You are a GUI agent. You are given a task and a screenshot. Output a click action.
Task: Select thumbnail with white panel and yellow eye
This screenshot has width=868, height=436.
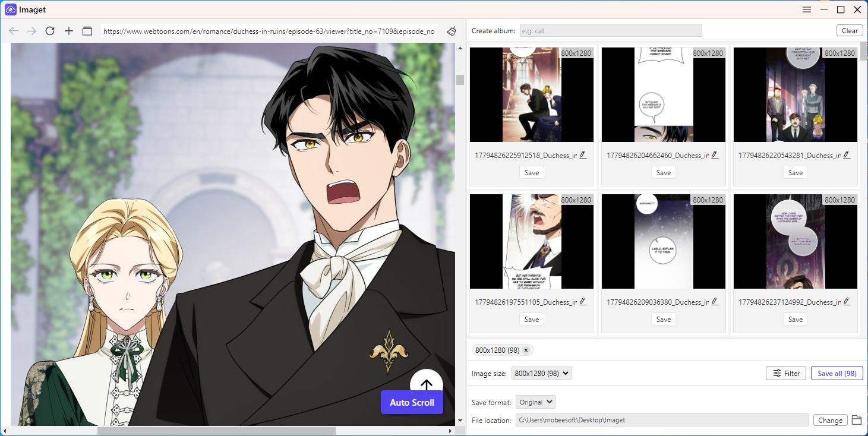664,94
